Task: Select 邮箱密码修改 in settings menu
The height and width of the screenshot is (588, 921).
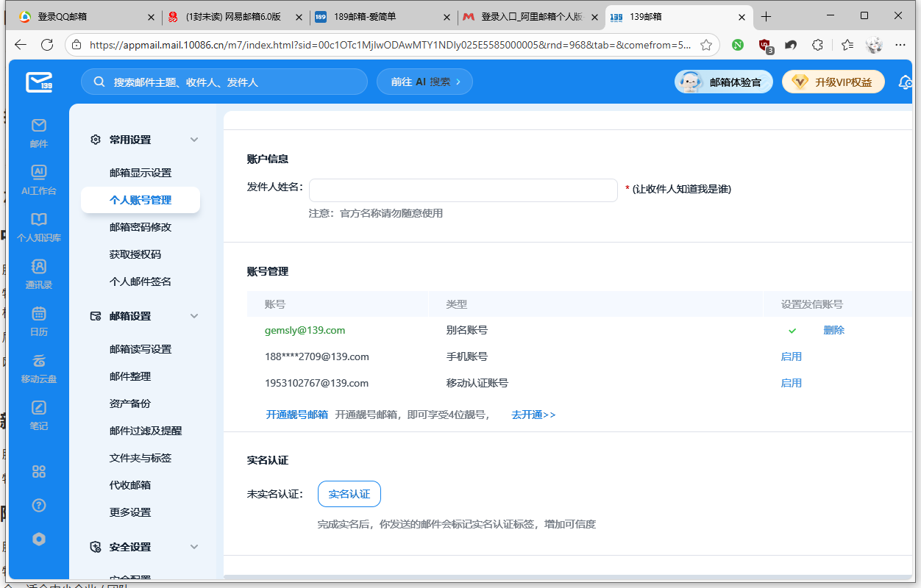Action: (x=141, y=227)
